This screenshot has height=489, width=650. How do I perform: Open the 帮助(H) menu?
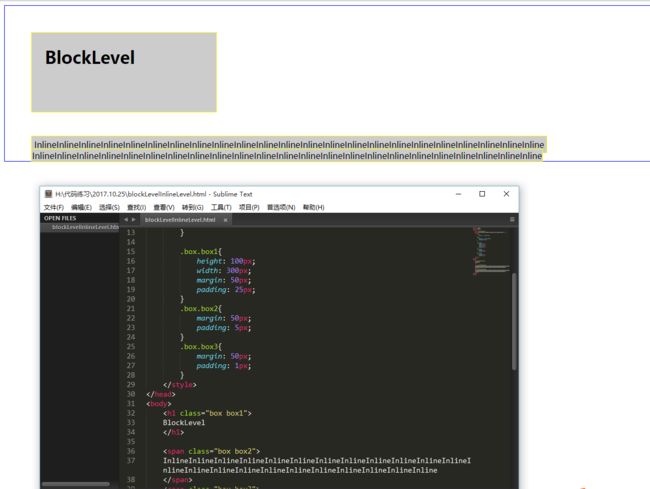click(313, 207)
